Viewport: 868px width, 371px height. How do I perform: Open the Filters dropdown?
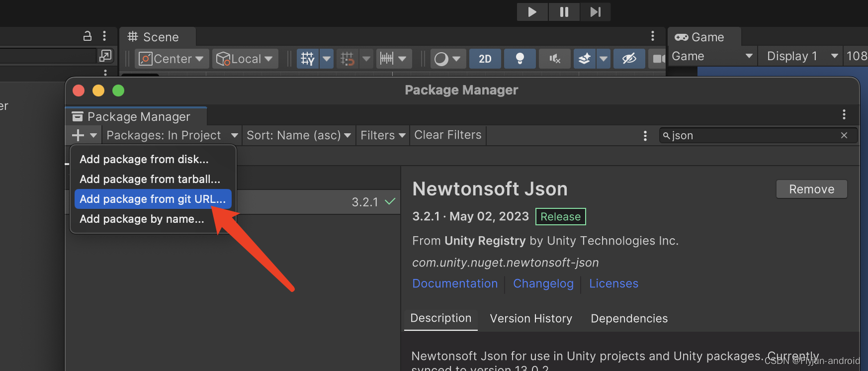coord(383,135)
